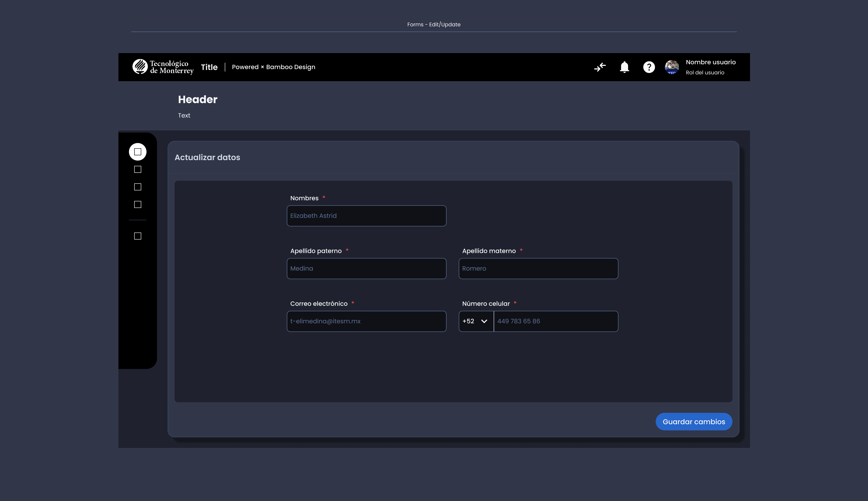Click the Guardar cambios button
The height and width of the screenshot is (501, 868).
click(x=694, y=422)
